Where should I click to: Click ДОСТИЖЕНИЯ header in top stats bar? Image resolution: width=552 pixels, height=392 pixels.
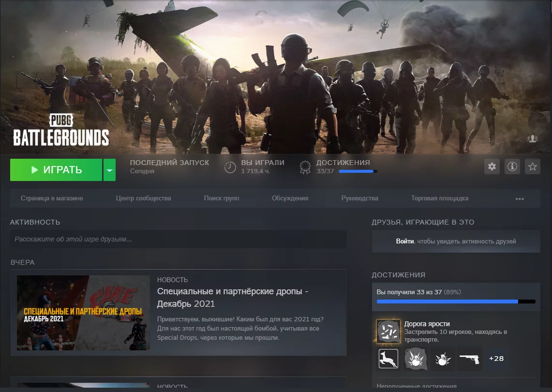343,163
